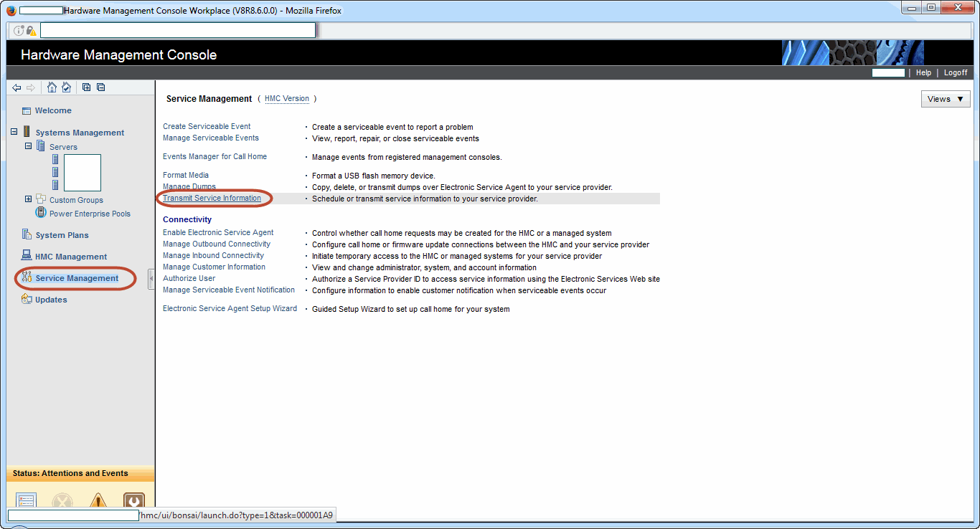980x529 pixels.
Task: Click the status overview list icon
Action: pyautogui.click(x=26, y=501)
